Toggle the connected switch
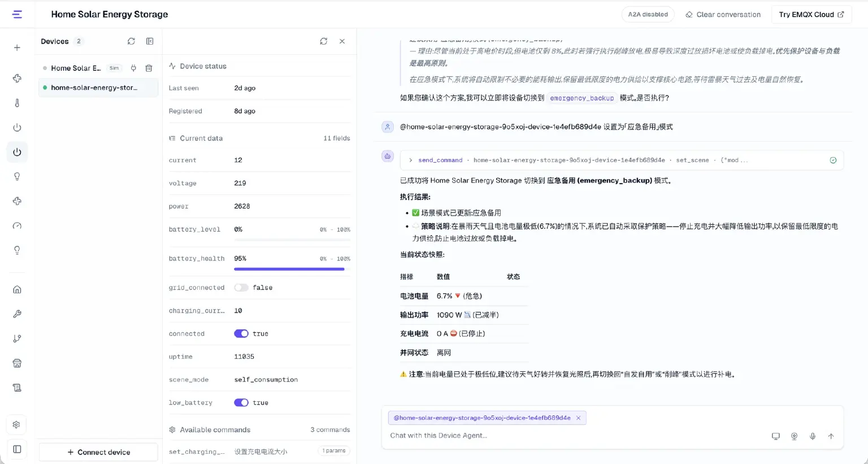The height and width of the screenshot is (464, 868). (241, 333)
